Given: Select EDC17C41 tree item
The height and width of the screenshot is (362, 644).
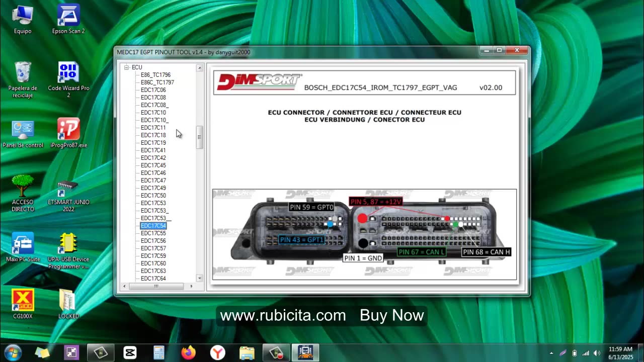Looking at the screenshot, I should (x=153, y=150).
